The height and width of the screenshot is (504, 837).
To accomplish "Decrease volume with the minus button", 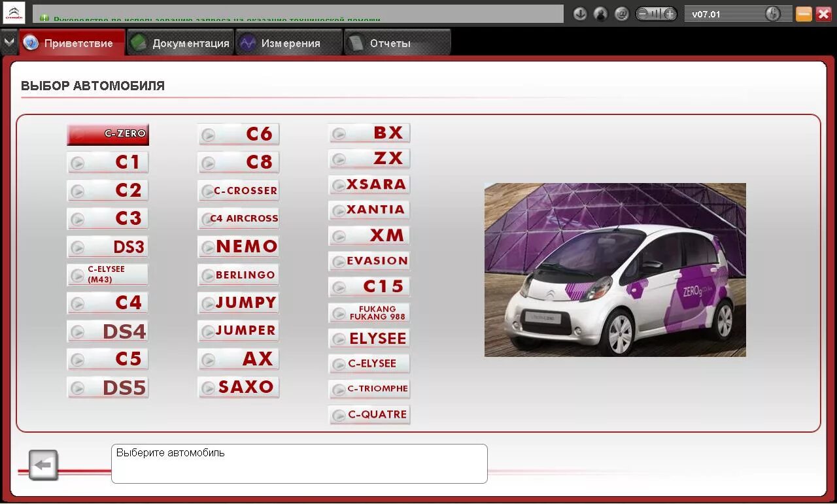I will point(643,14).
